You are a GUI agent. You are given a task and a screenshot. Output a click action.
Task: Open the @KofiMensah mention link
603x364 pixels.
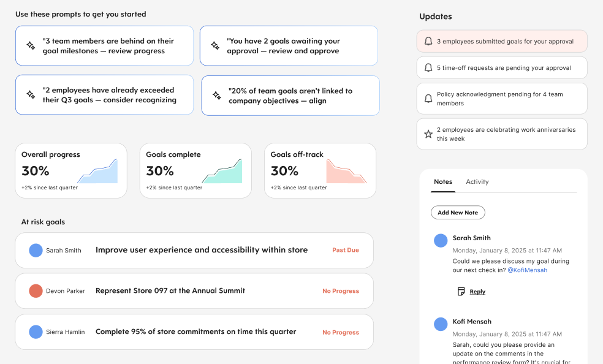(x=527, y=270)
